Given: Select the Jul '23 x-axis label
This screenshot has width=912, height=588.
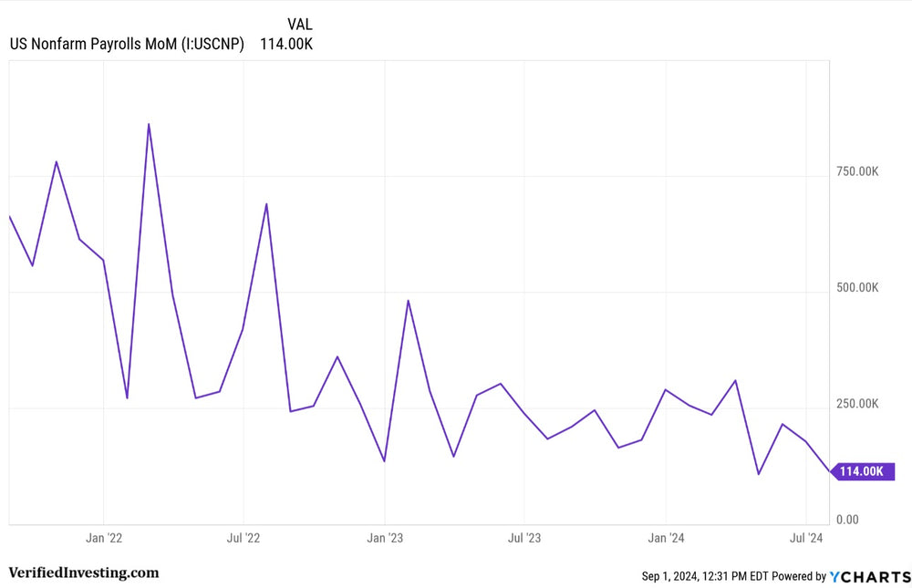Looking at the screenshot, I should click(x=524, y=539).
